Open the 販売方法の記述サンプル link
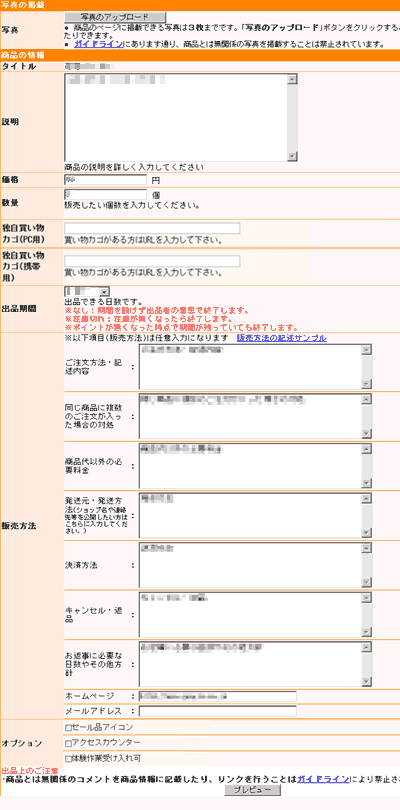 tap(282, 338)
